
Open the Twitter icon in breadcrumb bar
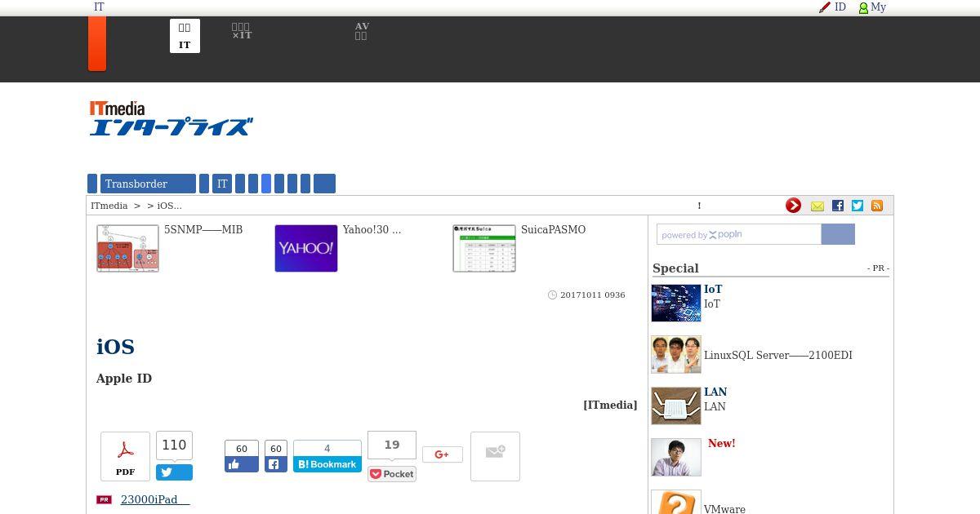coord(857,206)
